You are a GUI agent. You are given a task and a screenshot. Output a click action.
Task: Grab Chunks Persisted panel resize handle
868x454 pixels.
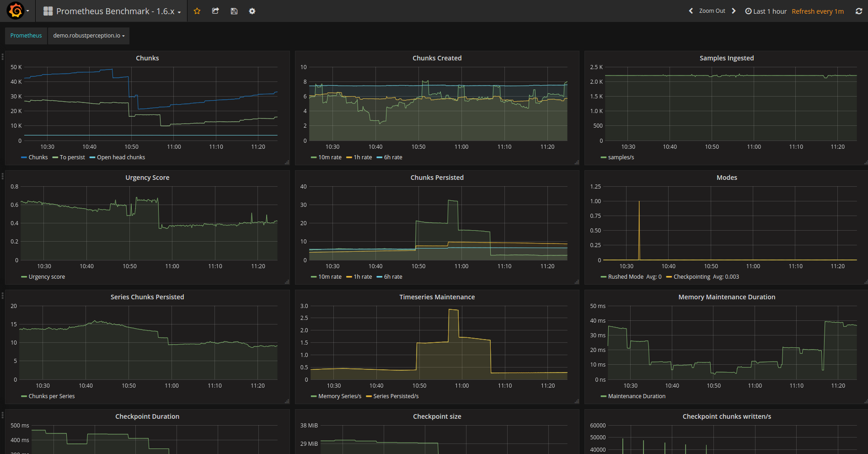click(577, 282)
